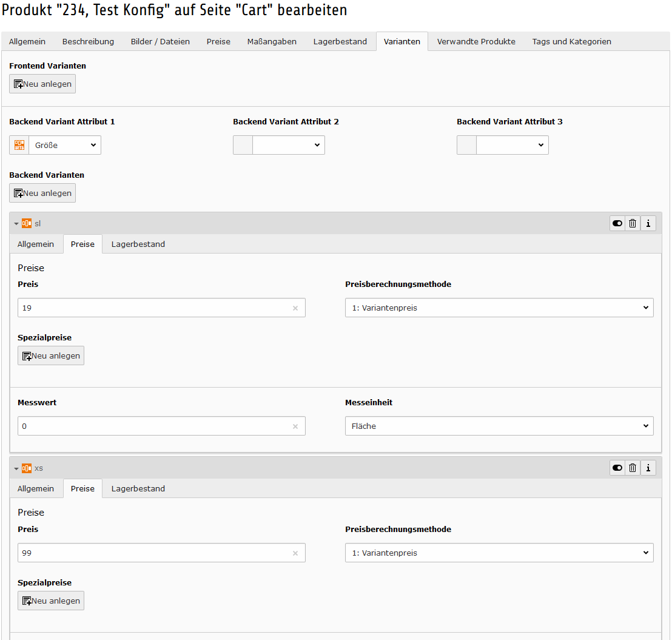This screenshot has width=672, height=640.
Task: Open the Bilder / Dateien tab
Action: pyautogui.click(x=160, y=42)
